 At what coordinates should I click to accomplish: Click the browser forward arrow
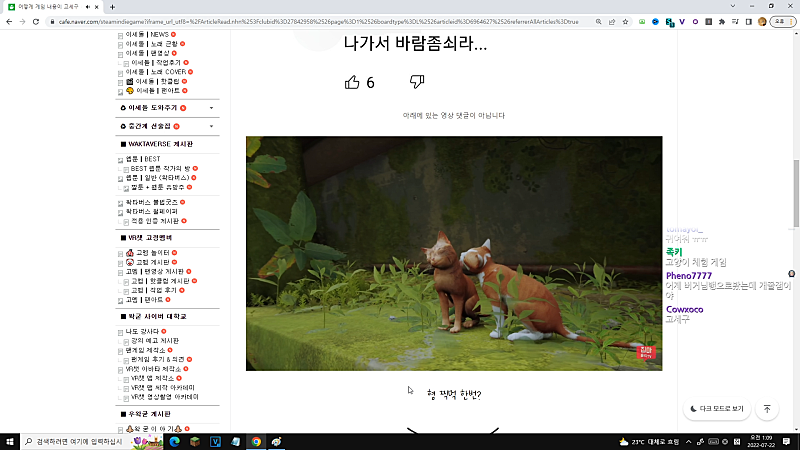click(x=22, y=22)
